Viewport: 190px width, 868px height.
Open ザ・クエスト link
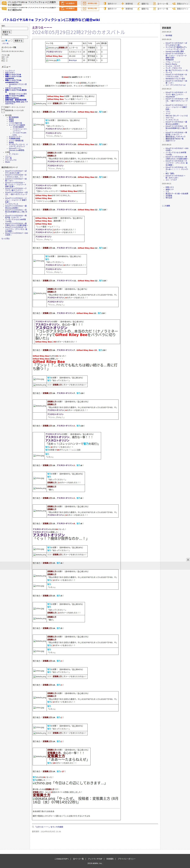[x=14, y=154]
